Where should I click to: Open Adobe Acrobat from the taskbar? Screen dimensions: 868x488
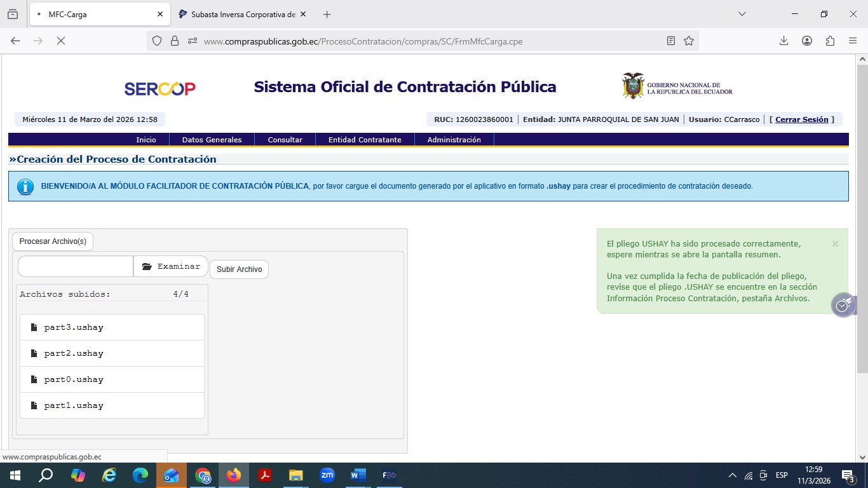265,475
